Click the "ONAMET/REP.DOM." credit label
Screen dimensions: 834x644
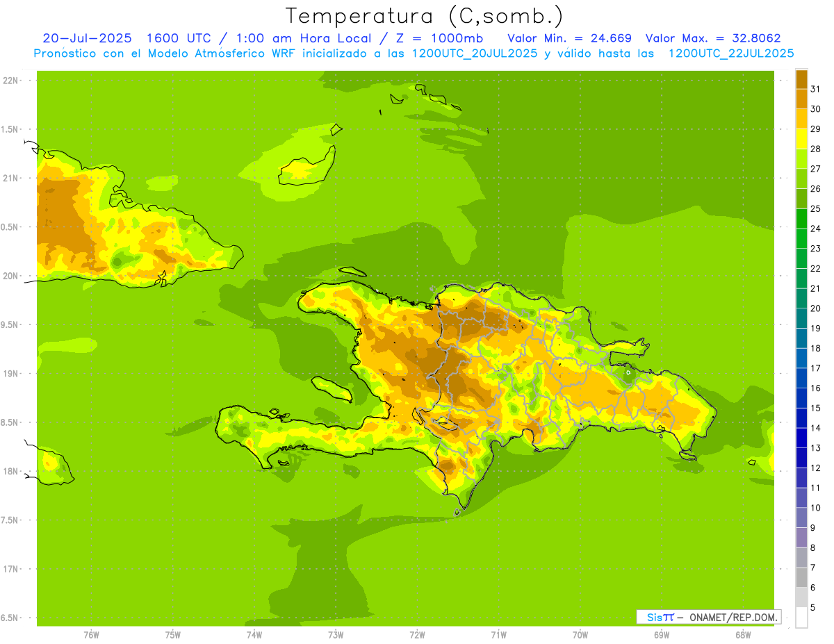tap(733, 617)
